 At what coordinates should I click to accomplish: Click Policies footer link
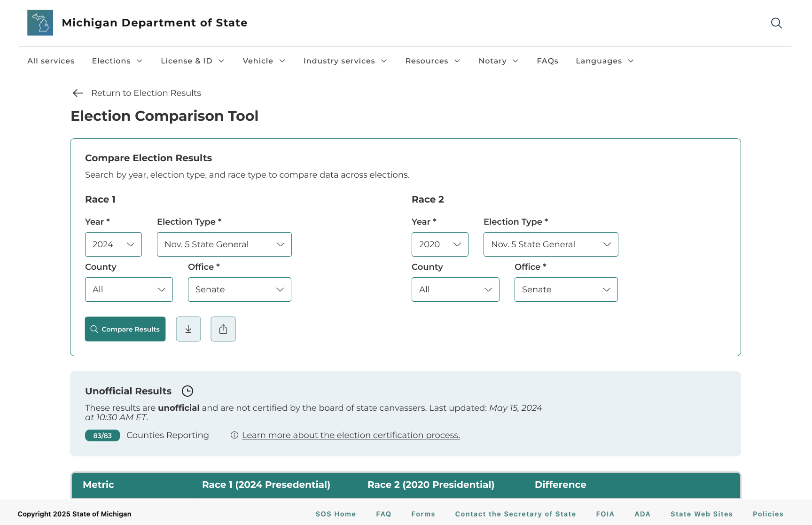(x=768, y=514)
